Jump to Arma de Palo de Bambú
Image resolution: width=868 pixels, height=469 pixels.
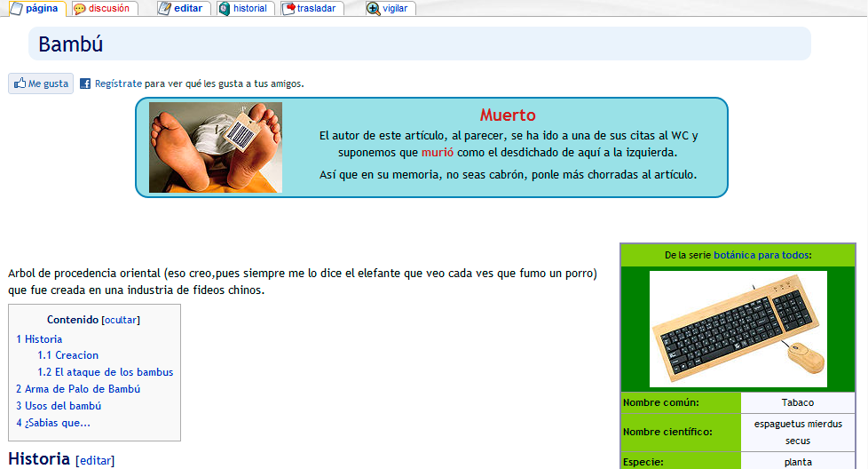(x=78, y=389)
